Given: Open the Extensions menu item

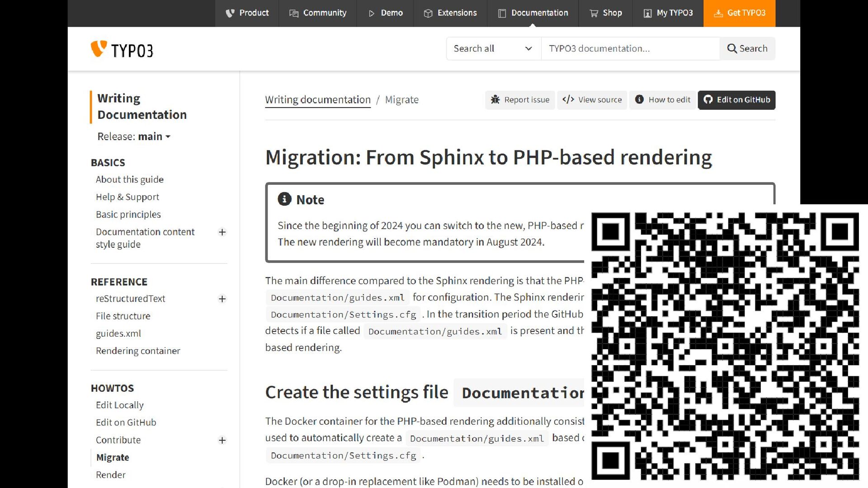Looking at the screenshot, I should tap(450, 13).
